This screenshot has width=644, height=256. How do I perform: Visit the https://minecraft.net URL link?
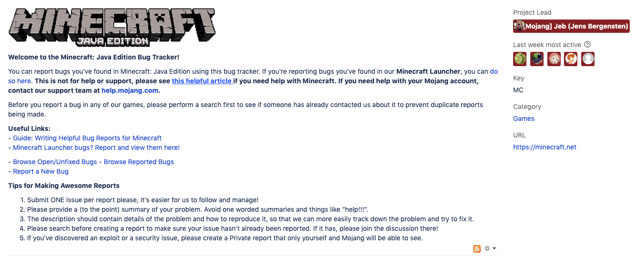[545, 147]
